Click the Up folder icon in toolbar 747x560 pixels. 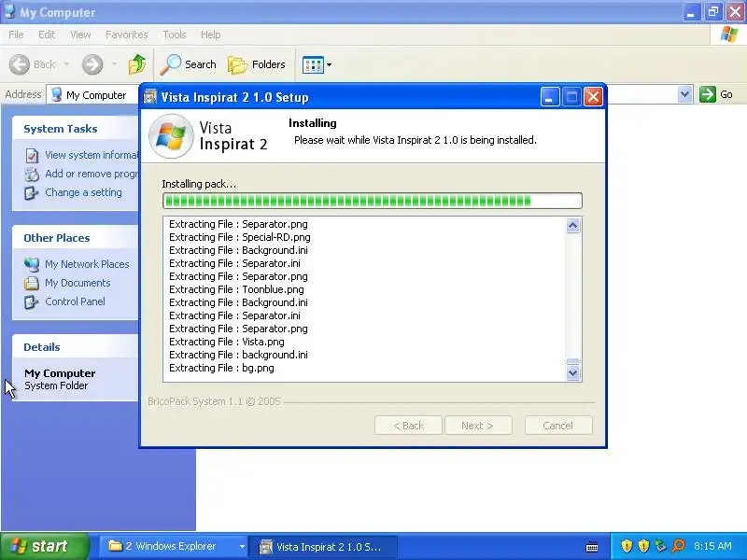tap(137, 64)
